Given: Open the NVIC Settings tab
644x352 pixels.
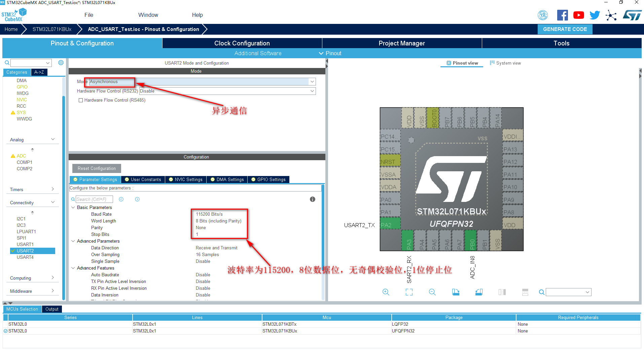Looking at the screenshot, I should pyautogui.click(x=185, y=179).
